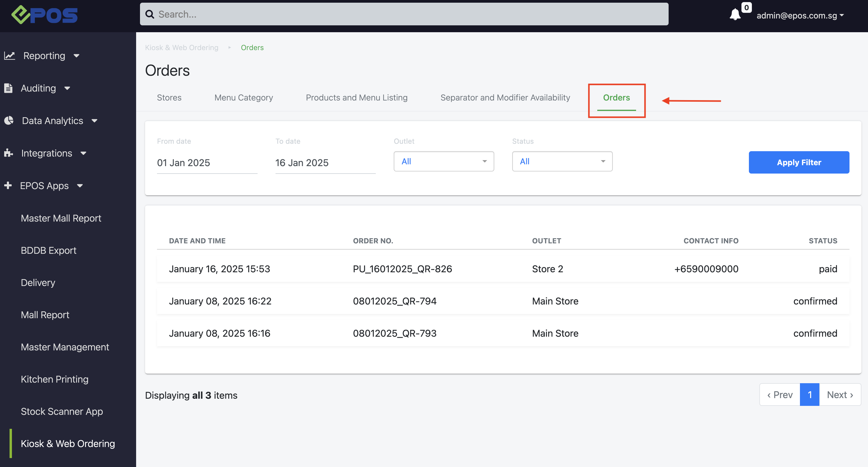
Task: Click Main Store of order QR-794
Action: click(x=555, y=301)
